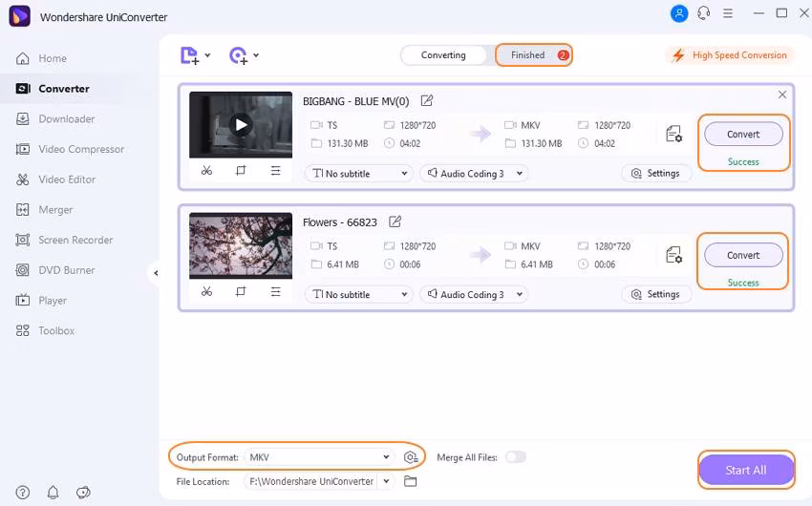The height and width of the screenshot is (506, 812).
Task: Expand the Add Files dropdown arrow
Action: pos(207,54)
